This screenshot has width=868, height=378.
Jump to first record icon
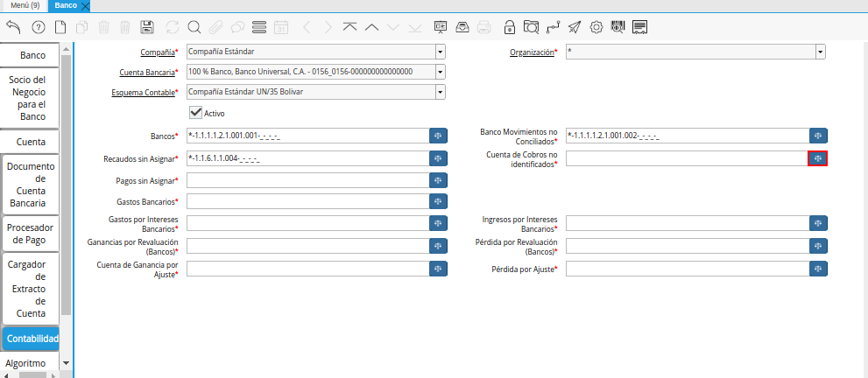[349, 26]
